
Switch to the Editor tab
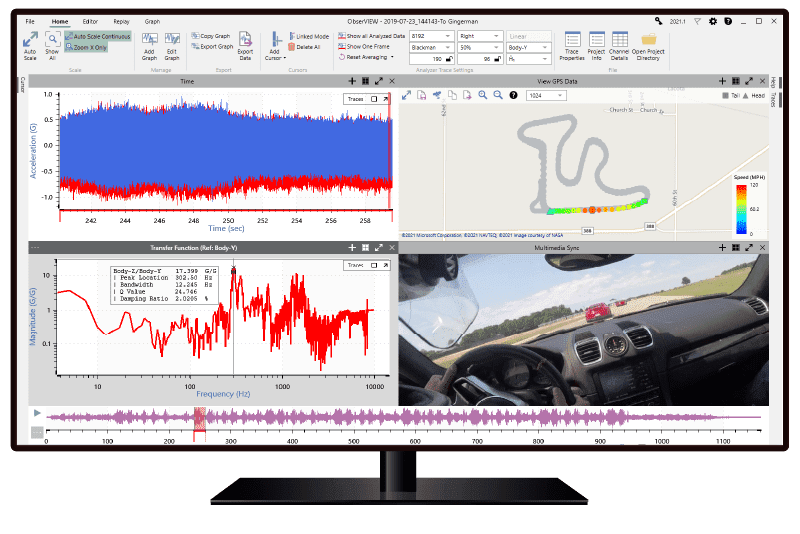coord(90,21)
